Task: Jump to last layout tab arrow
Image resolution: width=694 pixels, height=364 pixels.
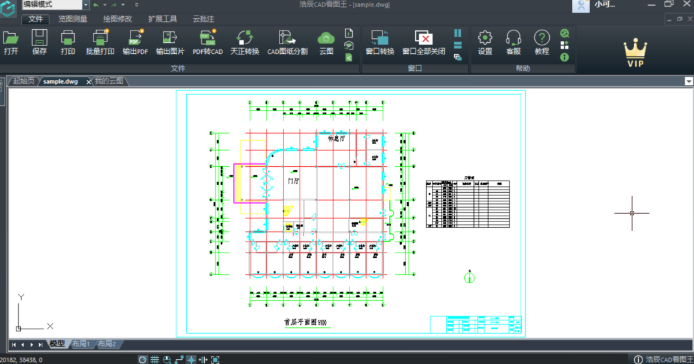Action: (x=40, y=344)
